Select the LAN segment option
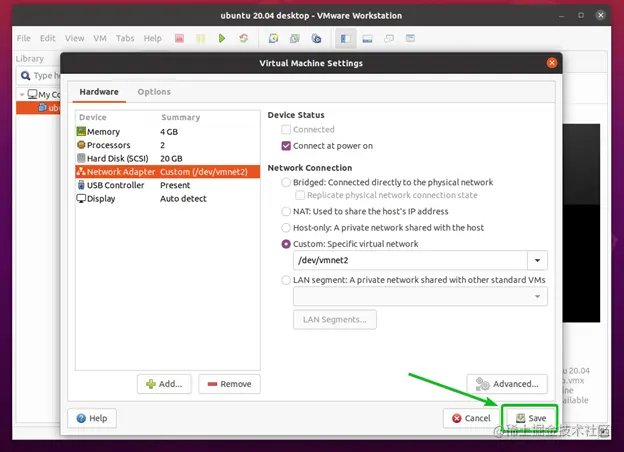This screenshot has width=624, height=452. tap(286, 280)
